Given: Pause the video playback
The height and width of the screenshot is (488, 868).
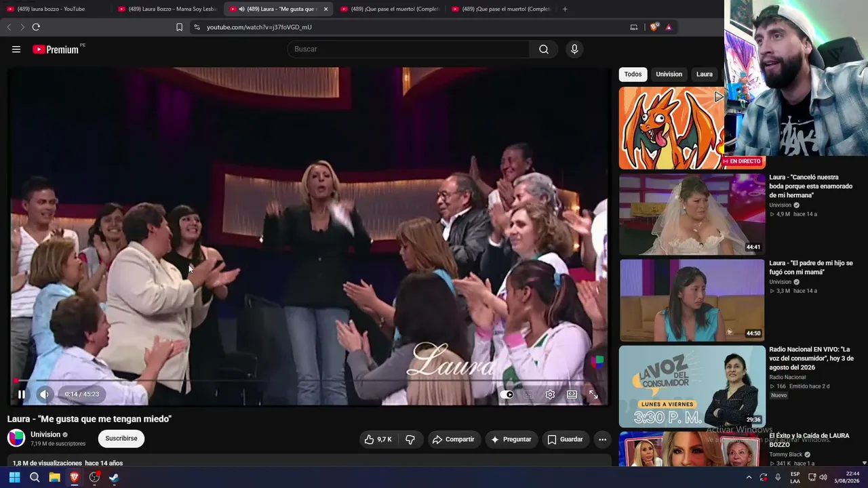Looking at the screenshot, I should point(22,394).
